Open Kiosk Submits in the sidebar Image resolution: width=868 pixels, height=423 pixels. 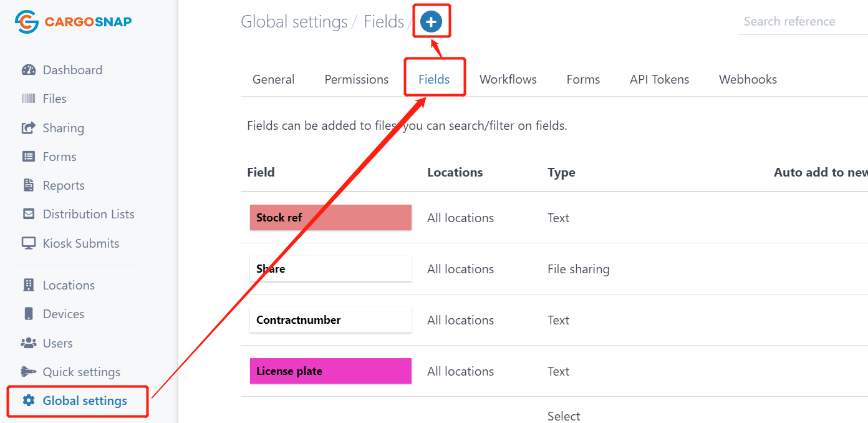click(x=70, y=243)
